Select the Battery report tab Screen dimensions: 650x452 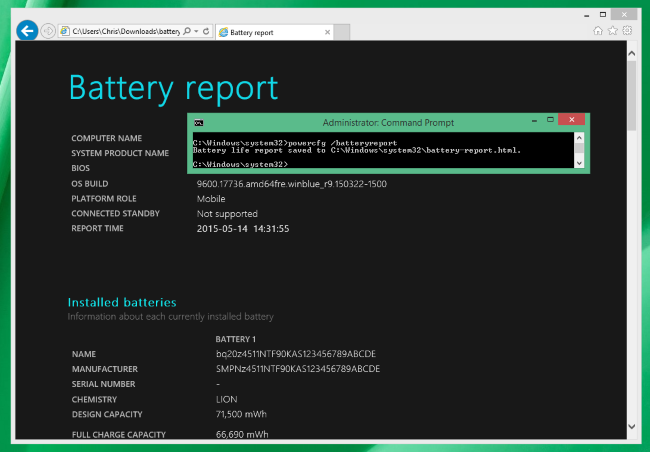click(x=254, y=31)
